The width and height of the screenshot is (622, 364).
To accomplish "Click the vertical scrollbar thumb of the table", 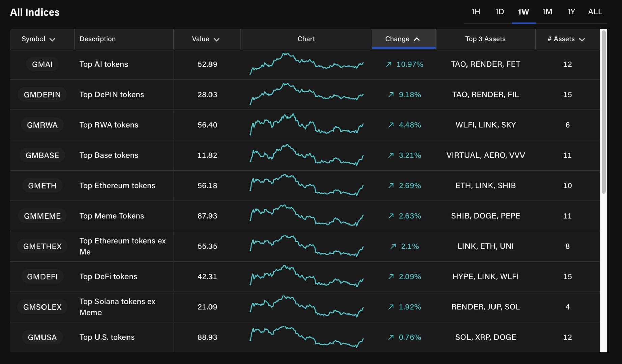I will coord(603,111).
